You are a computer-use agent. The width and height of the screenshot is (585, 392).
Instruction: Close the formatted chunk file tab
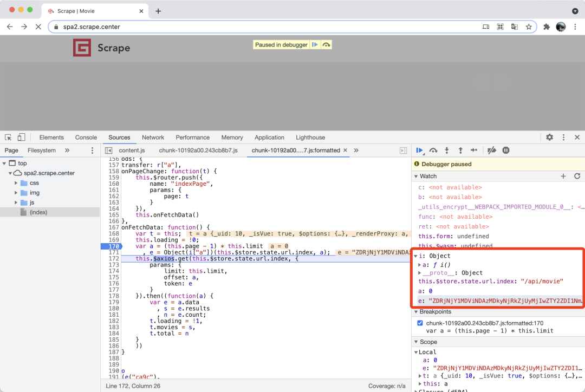click(345, 151)
